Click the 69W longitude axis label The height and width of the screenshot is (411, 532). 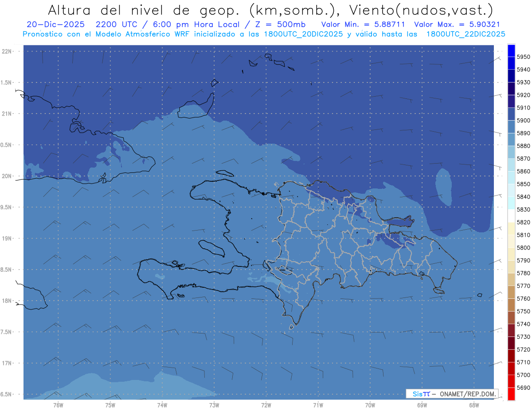[422, 405]
